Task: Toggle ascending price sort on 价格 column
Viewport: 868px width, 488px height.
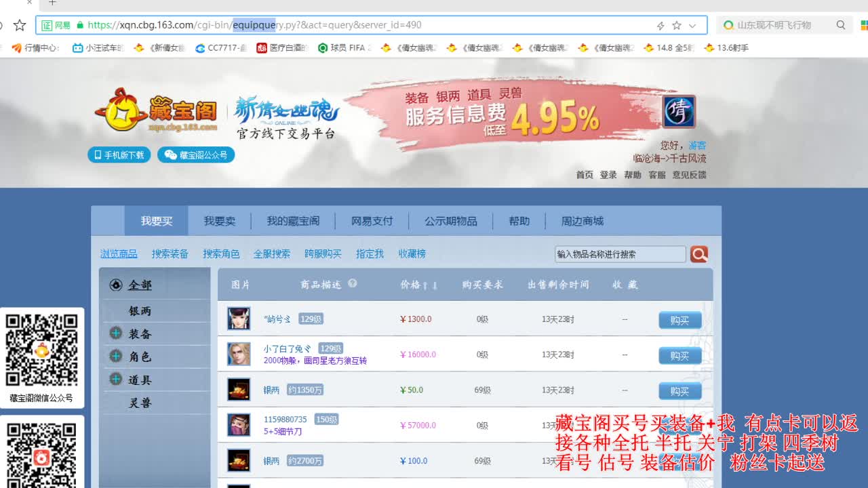Action: [x=425, y=285]
